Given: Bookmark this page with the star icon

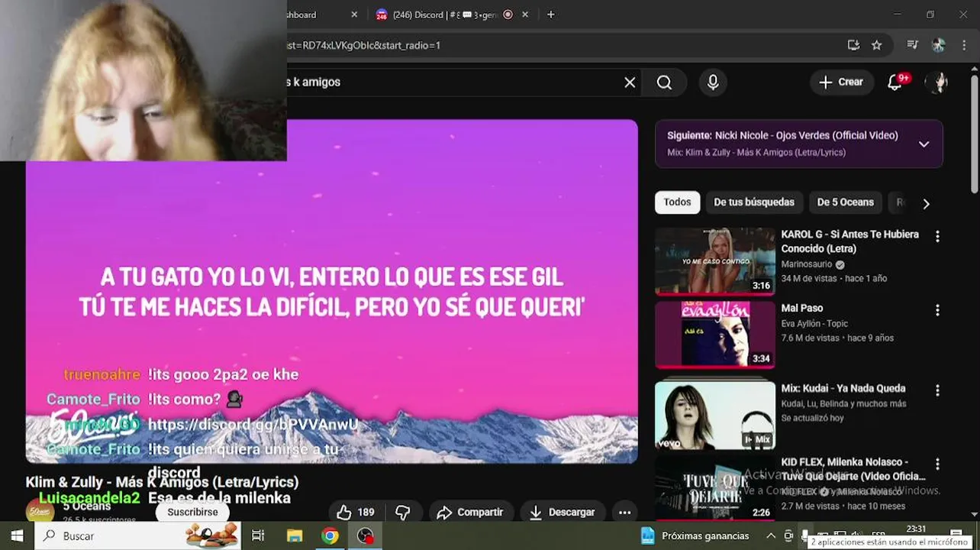Looking at the screenshot, I should click(x=876, y=45).
